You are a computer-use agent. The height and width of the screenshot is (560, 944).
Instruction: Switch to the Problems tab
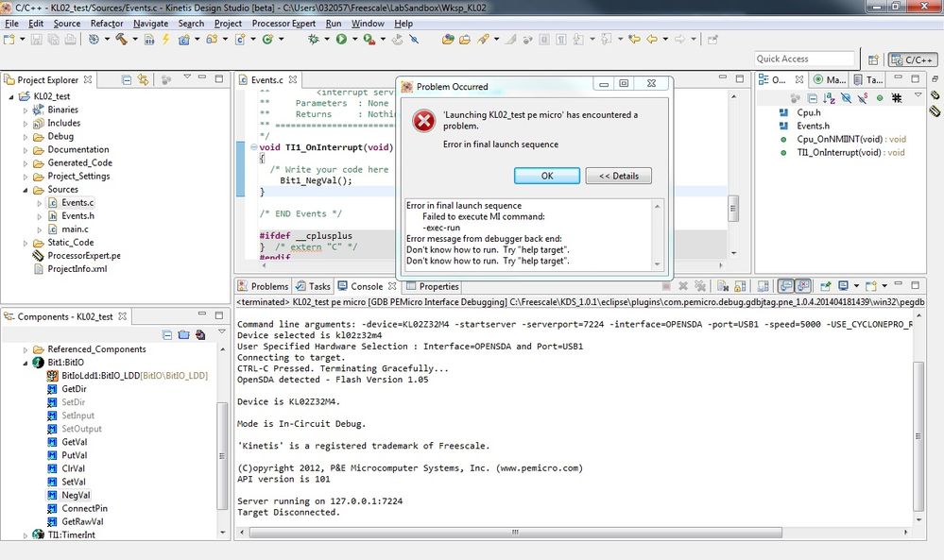click(x=263, y=286)
